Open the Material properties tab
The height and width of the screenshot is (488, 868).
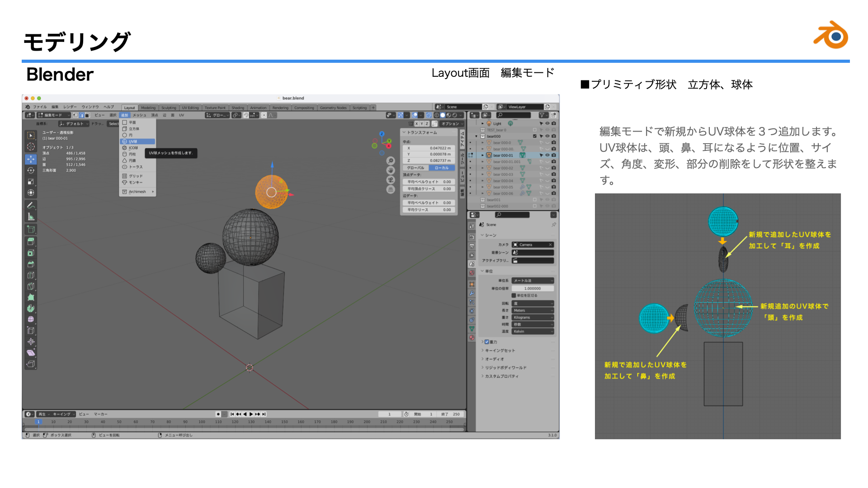click(x=472, y=338)
